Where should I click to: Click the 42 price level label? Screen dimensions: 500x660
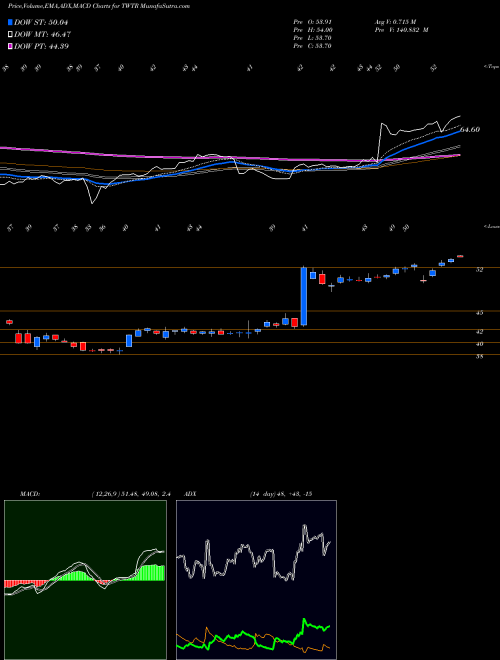pyautogui.click(x=479, y=332)
